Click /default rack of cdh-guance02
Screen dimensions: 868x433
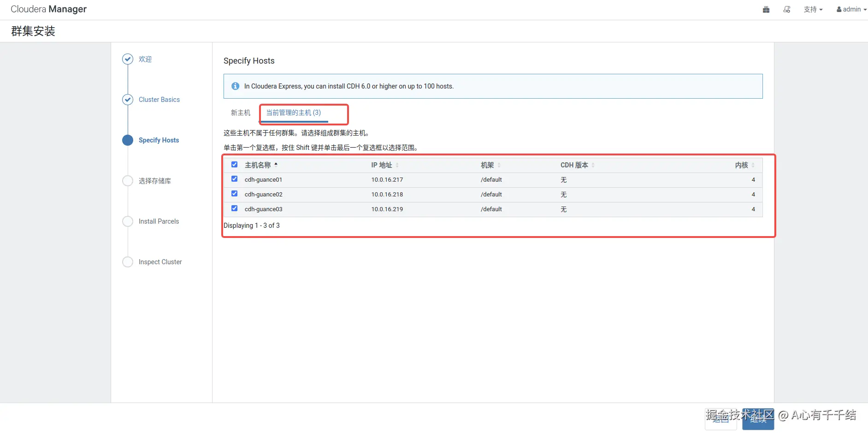pos(491,195)
